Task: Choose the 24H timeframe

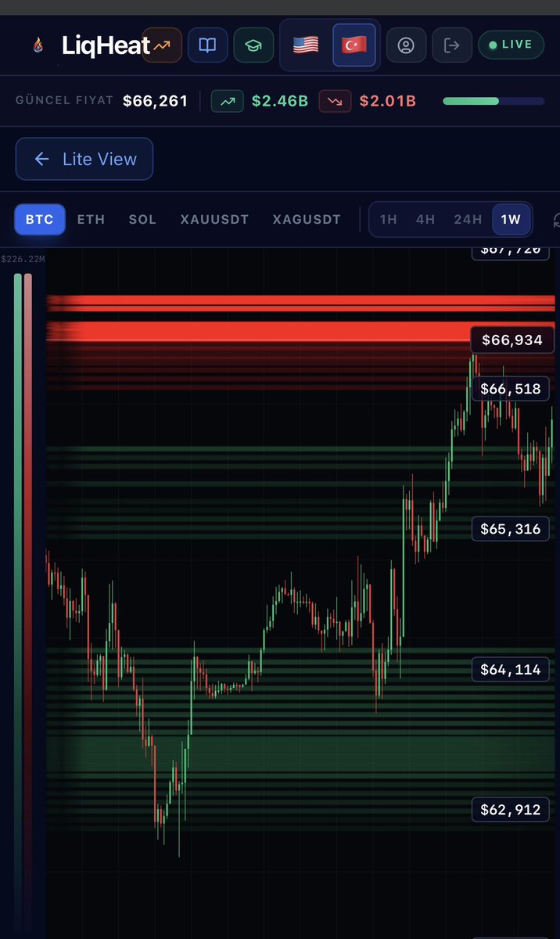Action: [x=468, y=219]
